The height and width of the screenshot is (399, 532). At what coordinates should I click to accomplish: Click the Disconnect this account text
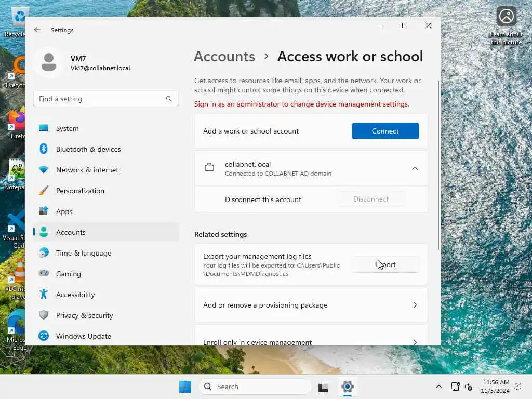pyautogui.click(x=263, y=199)
